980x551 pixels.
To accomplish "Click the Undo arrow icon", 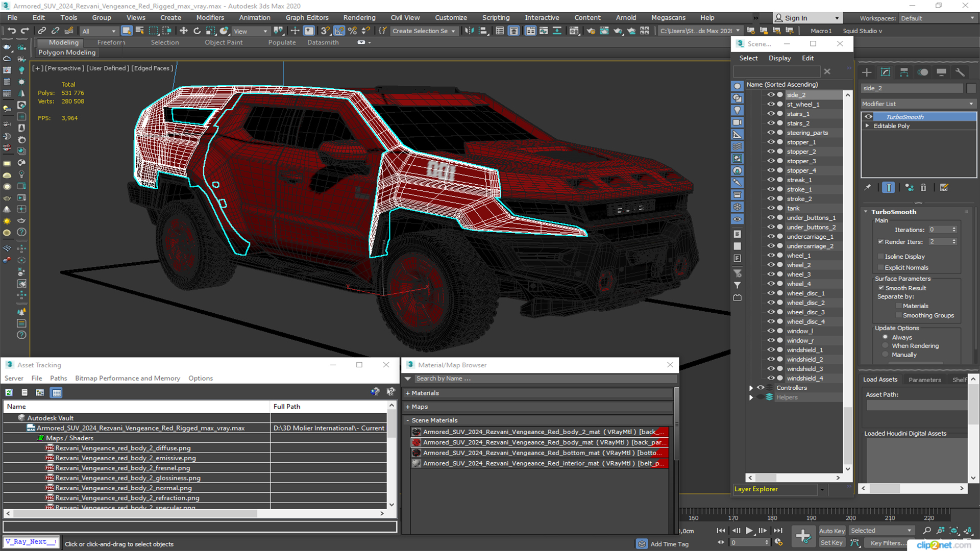I will [x=11, y=31].
